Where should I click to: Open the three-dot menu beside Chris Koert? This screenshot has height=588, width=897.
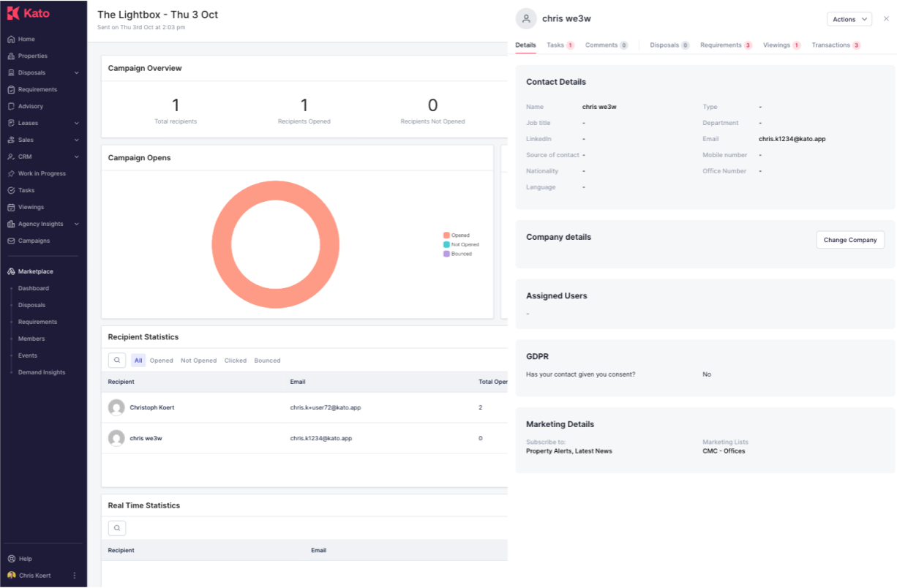75,576
